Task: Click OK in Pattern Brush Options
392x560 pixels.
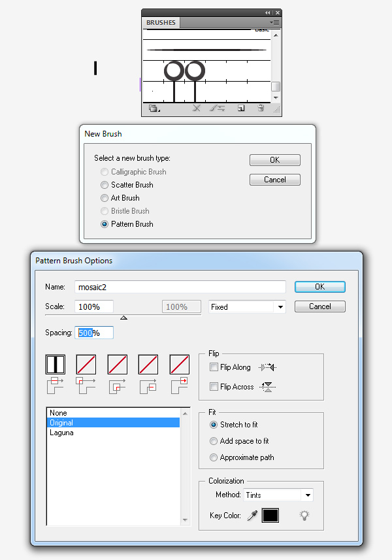Action: [x=319, y=286]
